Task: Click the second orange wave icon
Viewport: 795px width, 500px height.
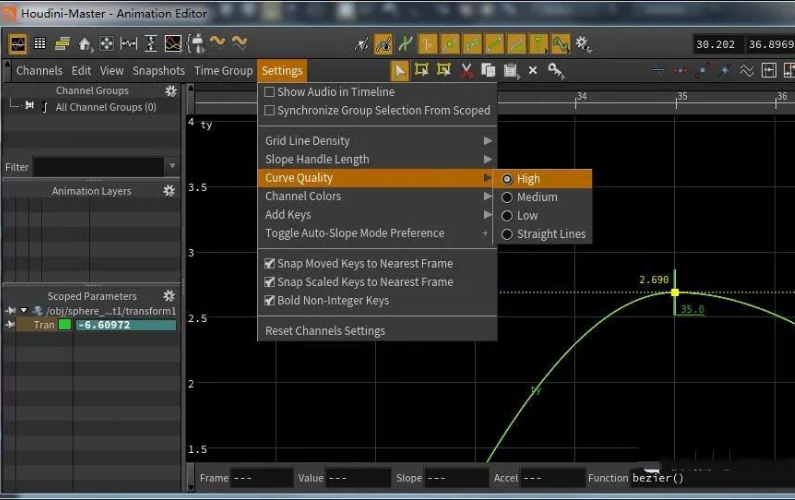Action: point(240,42)
